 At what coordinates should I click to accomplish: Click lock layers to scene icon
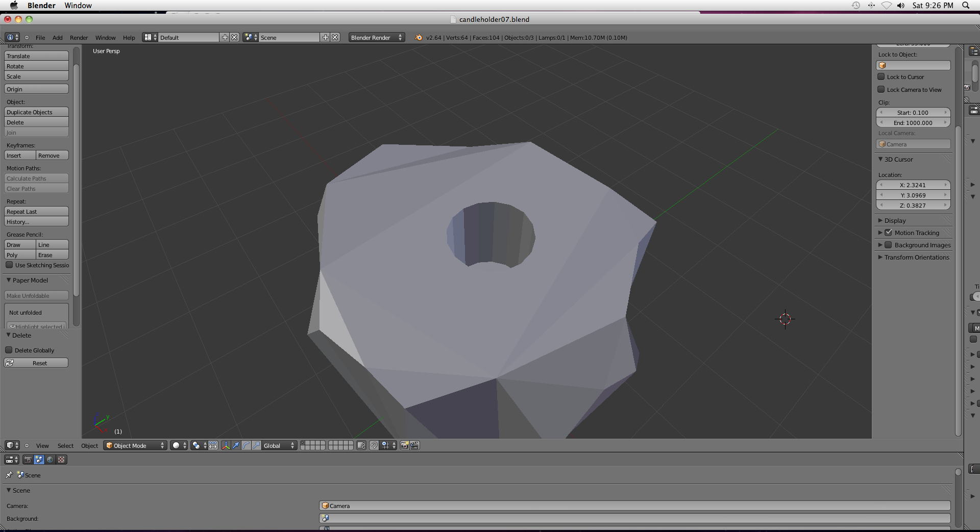(x=361, y=445)
